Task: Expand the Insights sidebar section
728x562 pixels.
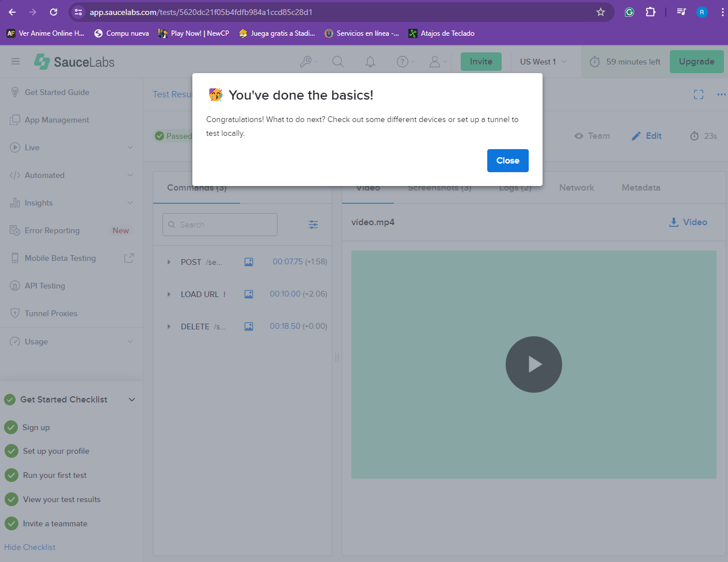Action: 71,203
